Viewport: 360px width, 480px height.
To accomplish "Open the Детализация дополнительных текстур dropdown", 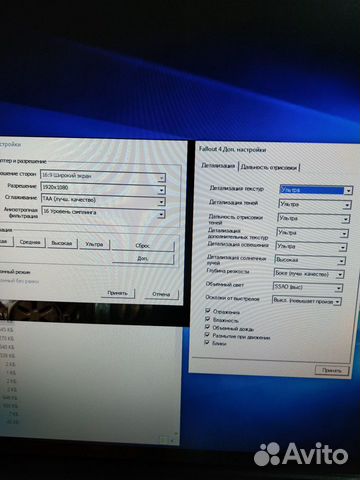I will click(x=312, y=232).
